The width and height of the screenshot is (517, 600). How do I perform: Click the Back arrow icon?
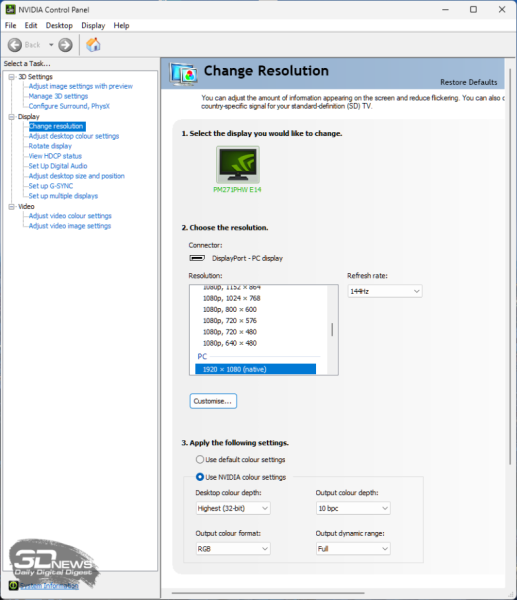point(15,45)
